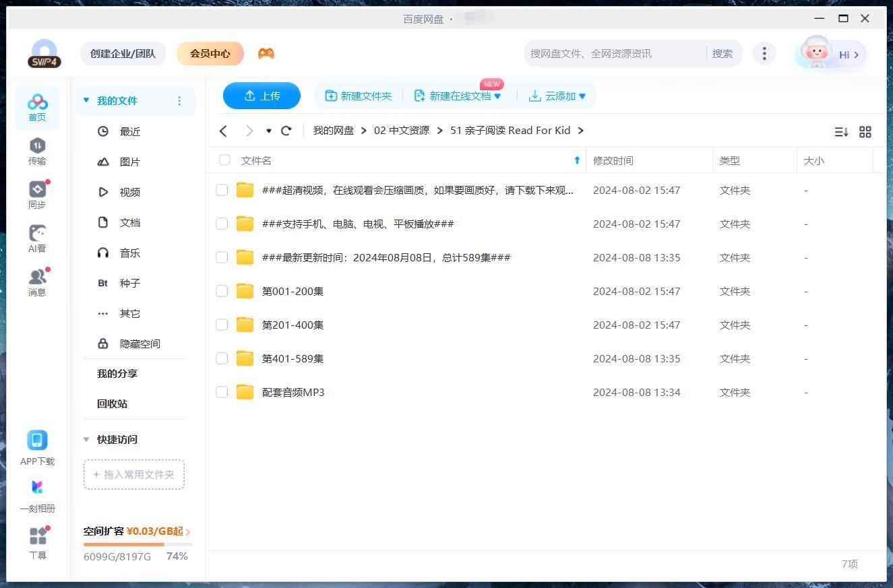Open 会员中心 membership center

(210, 53)
